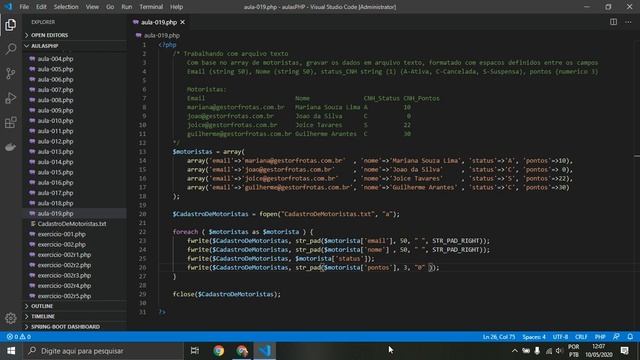Image resolution: width=640 pixels, height=360 pixels.
Task: Change indentation via Spaces: 4
Action: pos(534,337)
